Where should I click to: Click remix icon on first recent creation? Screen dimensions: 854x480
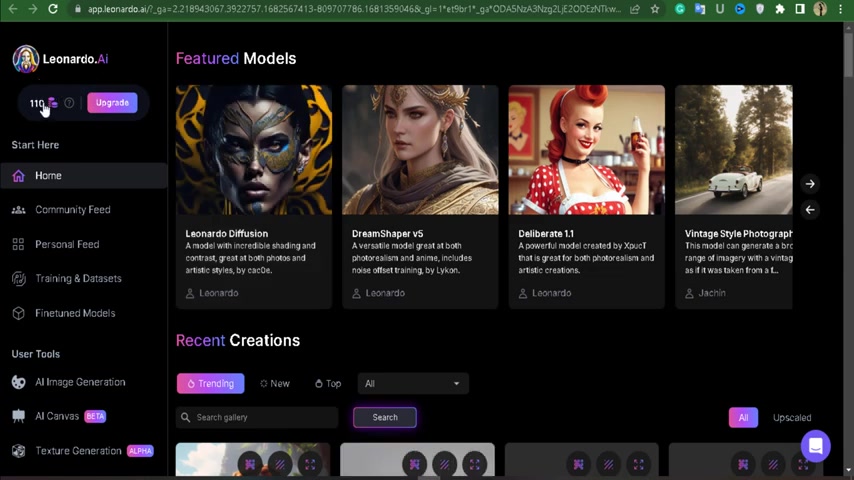pos(250,464)
